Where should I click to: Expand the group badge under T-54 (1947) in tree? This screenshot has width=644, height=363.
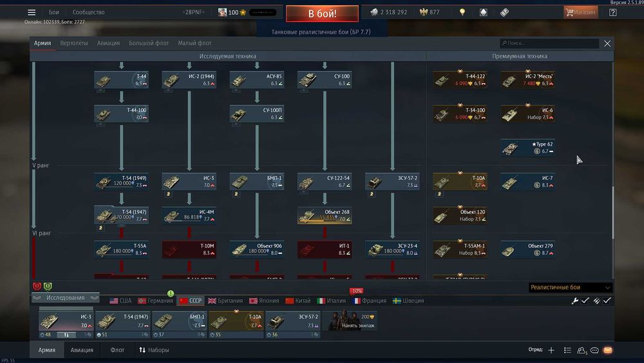[x=100, y=228]
